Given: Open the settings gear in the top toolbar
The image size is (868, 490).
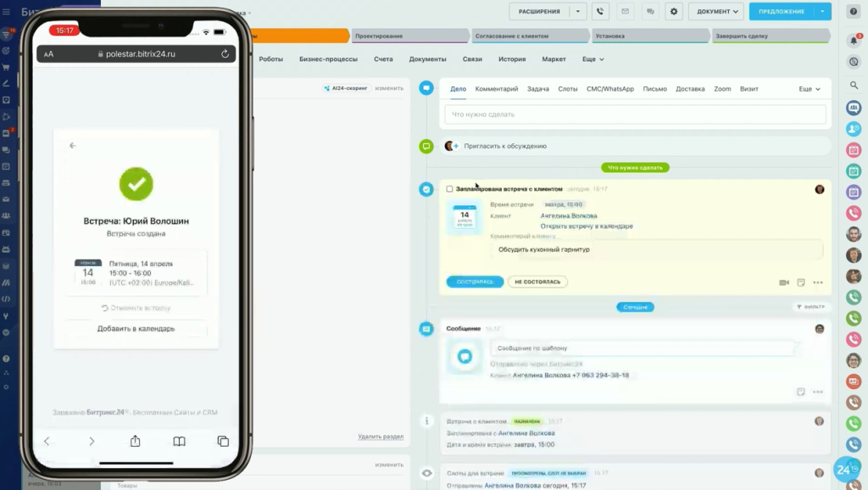Looking at the screenshot, I should [x=674, y=11].
